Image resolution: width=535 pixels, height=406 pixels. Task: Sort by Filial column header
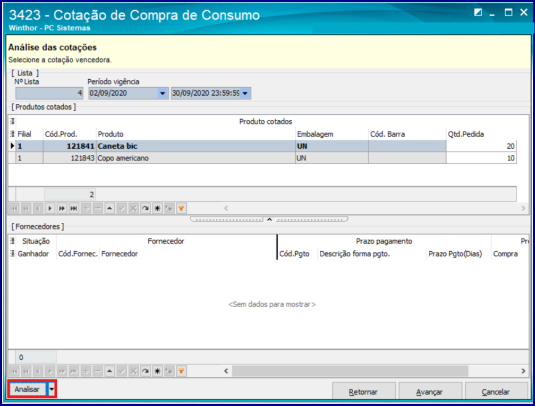click(29, 134)
